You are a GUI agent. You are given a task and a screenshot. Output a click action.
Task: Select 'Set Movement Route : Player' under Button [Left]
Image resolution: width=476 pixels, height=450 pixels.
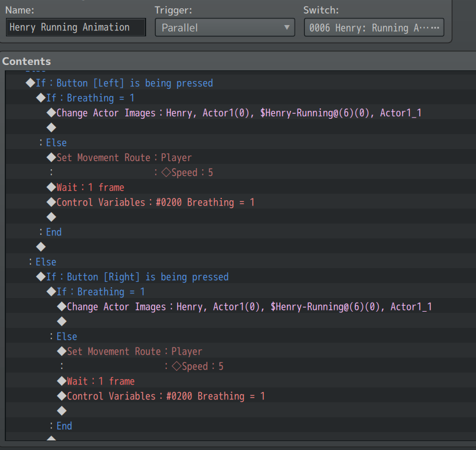pyautogui.click(x=241, y=157)
